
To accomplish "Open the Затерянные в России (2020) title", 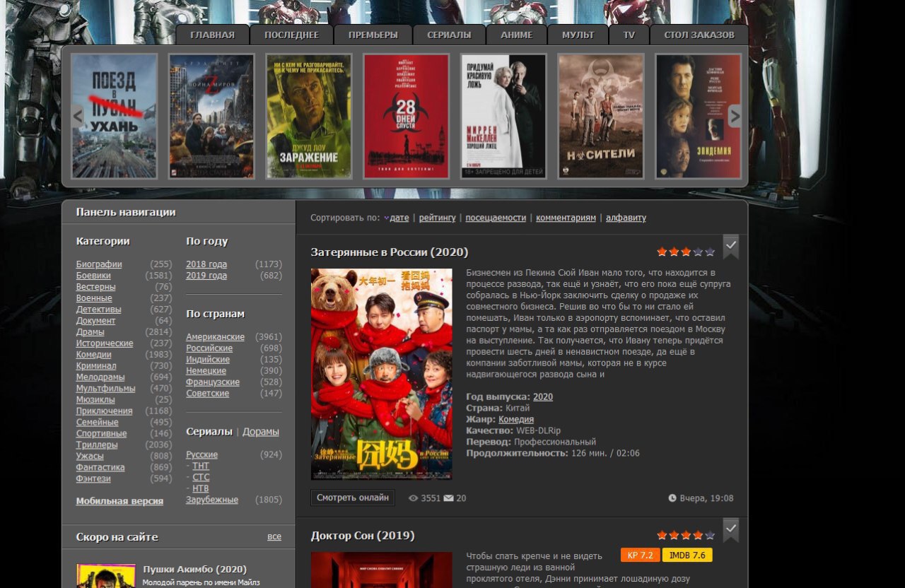I will pos(390,252).
